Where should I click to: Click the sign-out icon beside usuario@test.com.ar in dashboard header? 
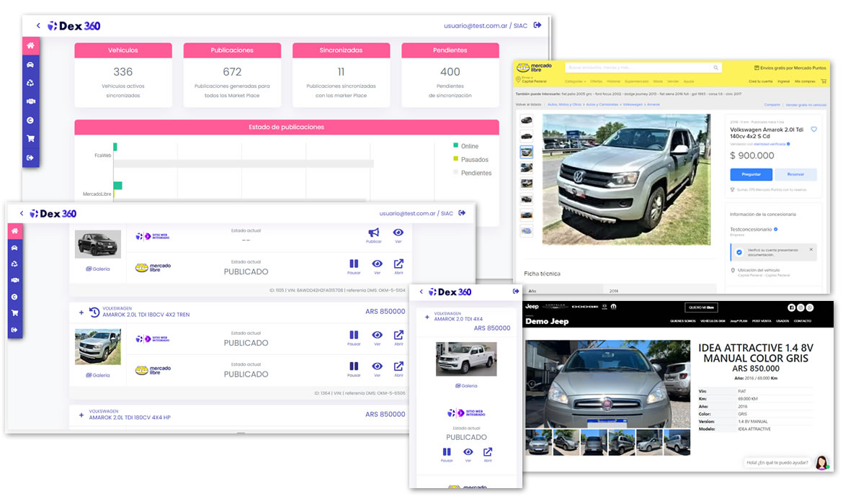[x=537, y=25]
